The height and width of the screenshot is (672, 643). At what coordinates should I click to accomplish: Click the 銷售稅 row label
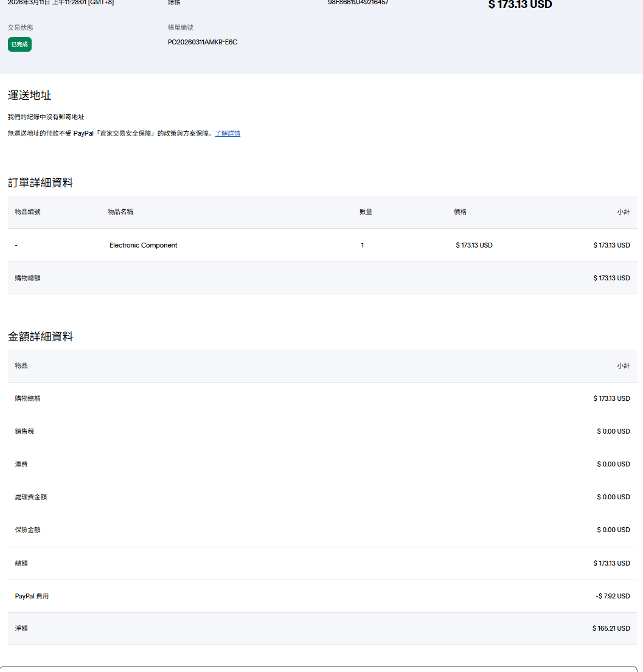[x=24, y=431]
